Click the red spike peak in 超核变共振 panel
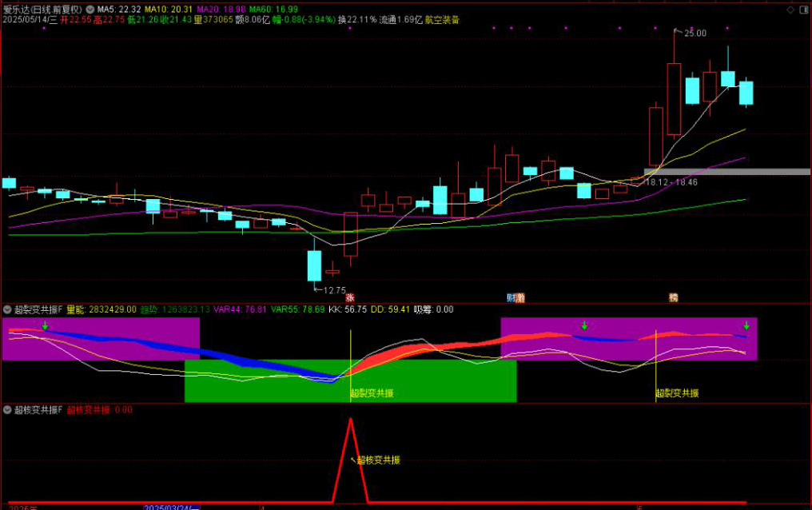The width and height of the screenshot is (812, 510). [x=350, y=420]
